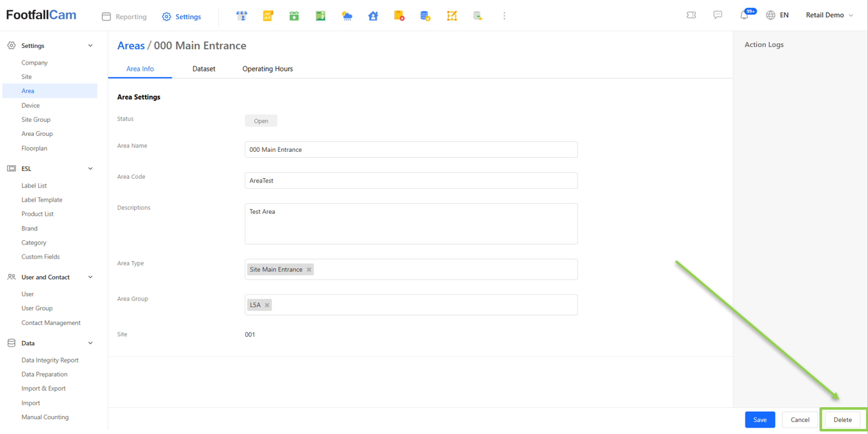The height and width of the screenshot is (434, 868).
Task: Open the ticket icon in header
Action: tap(691, 15)
